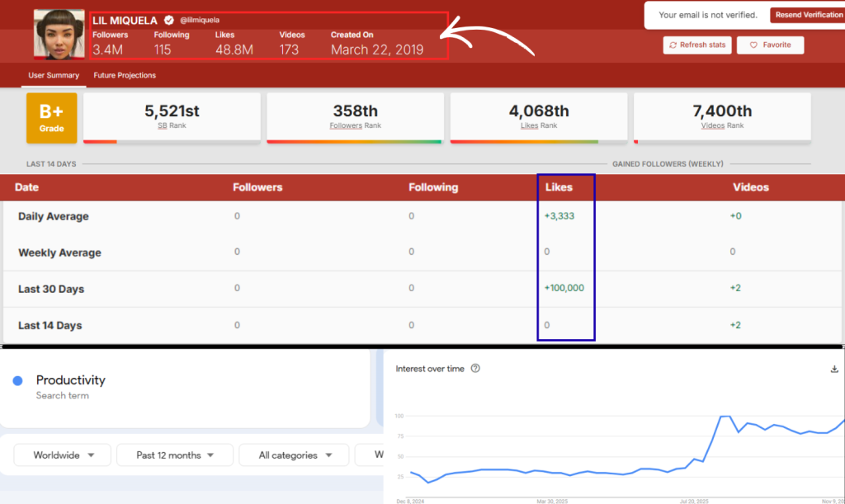
Task: Click the B+ Grade badge
Action: click(x=52, y=118)
